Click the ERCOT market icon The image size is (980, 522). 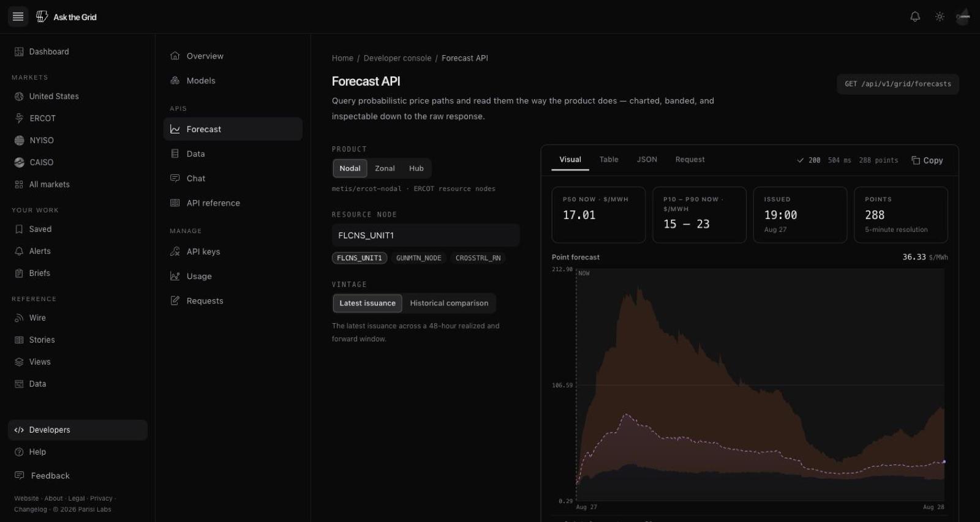[x=19, y=119]
